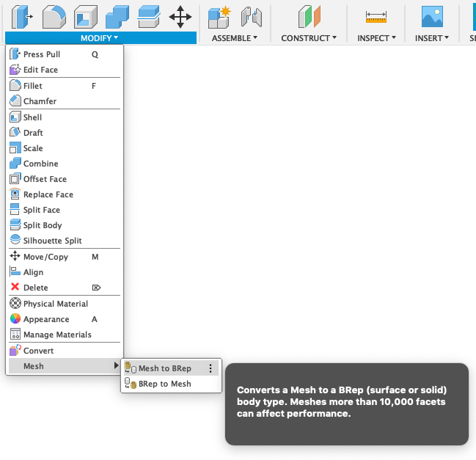Click the Insert image icon

(x=432, y=17)
